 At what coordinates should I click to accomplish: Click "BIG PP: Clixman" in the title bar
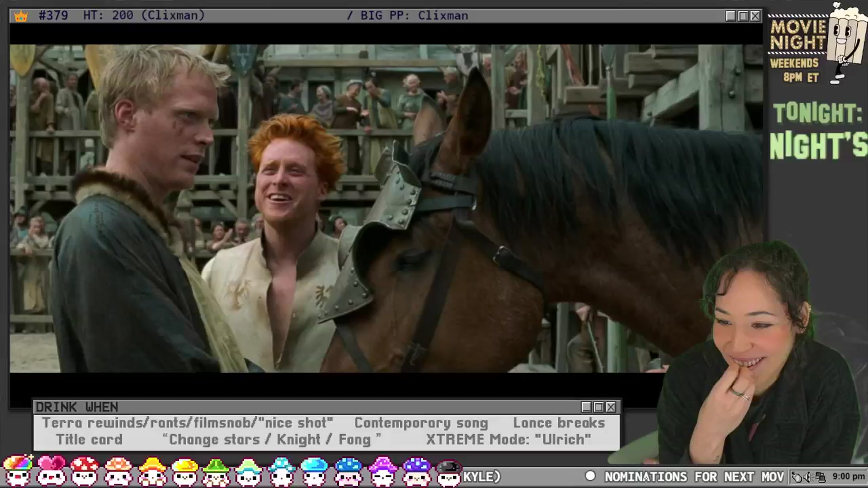coord(414,15)
